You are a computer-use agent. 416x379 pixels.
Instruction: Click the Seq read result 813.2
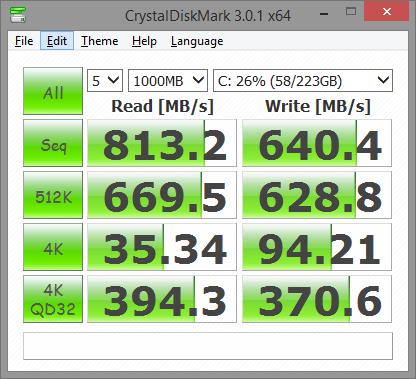(x=162, y=143)
